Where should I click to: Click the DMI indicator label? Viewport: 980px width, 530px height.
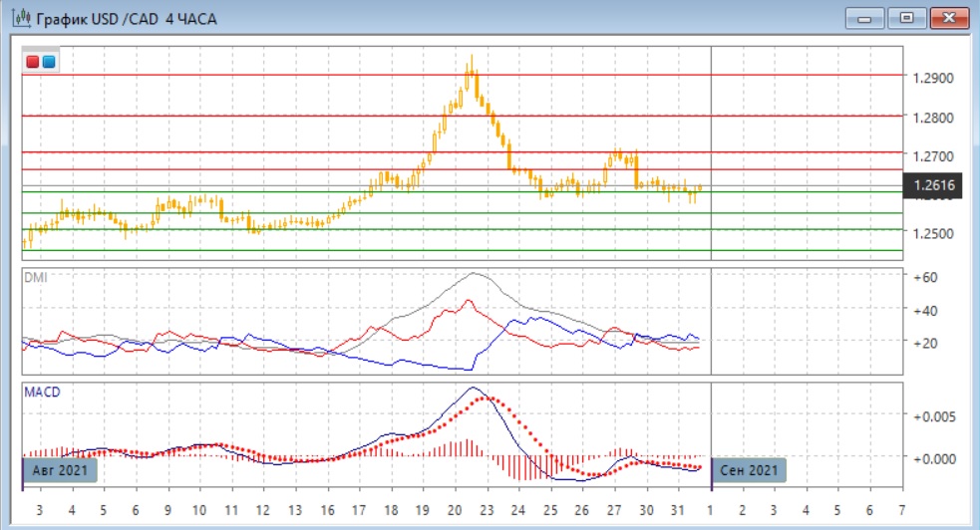[35, 277]
